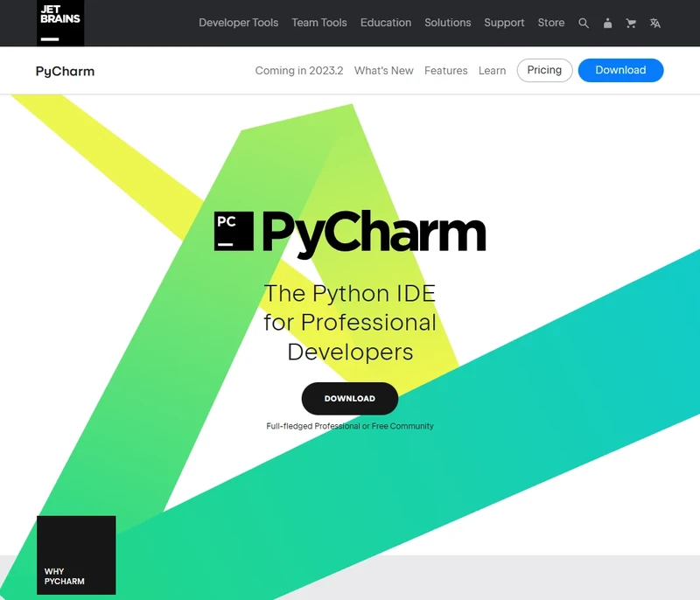Go to the Support menu

pos(504,23)
